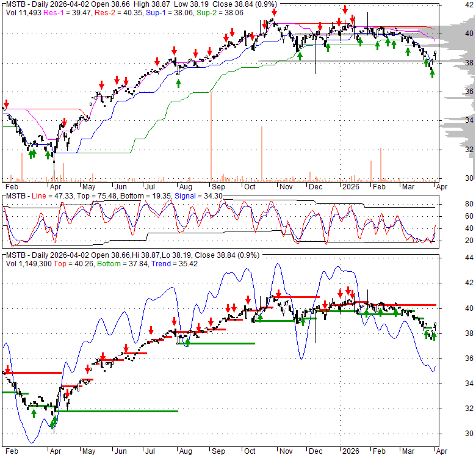Click the green arrow under the August support line in the bottom chart

point(187,343)
